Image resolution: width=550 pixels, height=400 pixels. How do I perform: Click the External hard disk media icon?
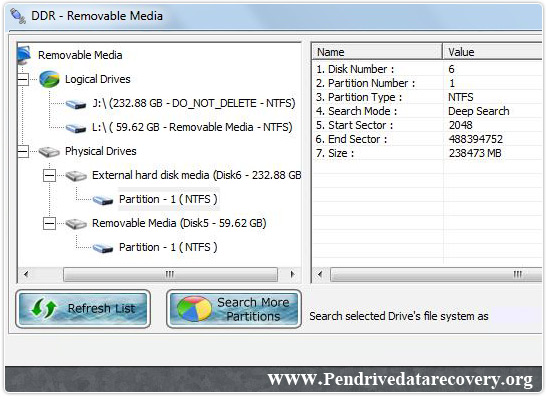click(x=76, y=175)
